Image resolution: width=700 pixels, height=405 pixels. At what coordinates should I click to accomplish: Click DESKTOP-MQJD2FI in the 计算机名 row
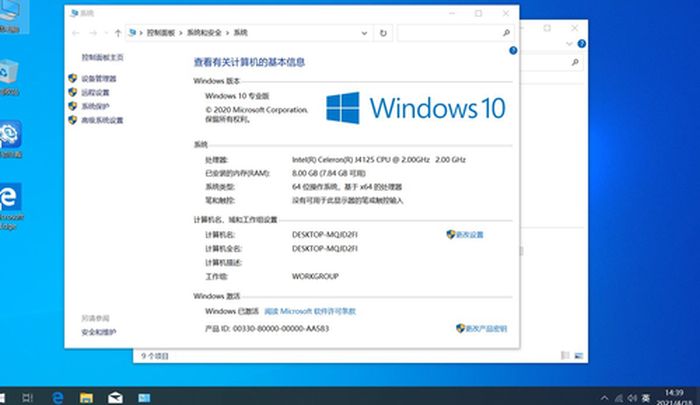pyautogui.click(x=325, y=235)
